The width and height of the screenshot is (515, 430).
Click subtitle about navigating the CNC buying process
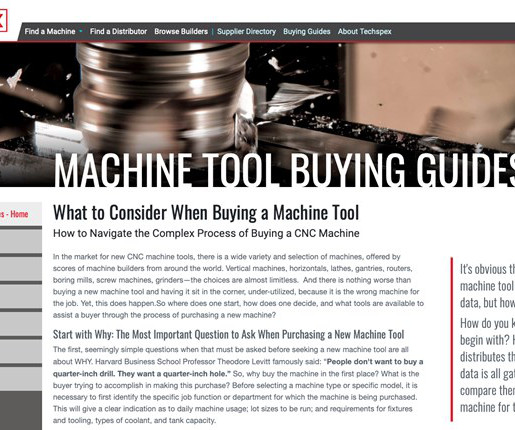click(x=206, y=233)
